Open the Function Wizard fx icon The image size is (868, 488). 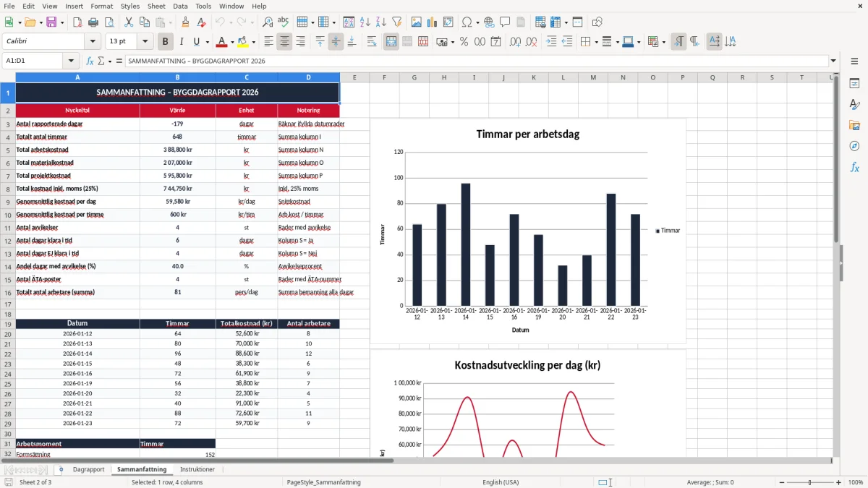[x=90, y=61]
